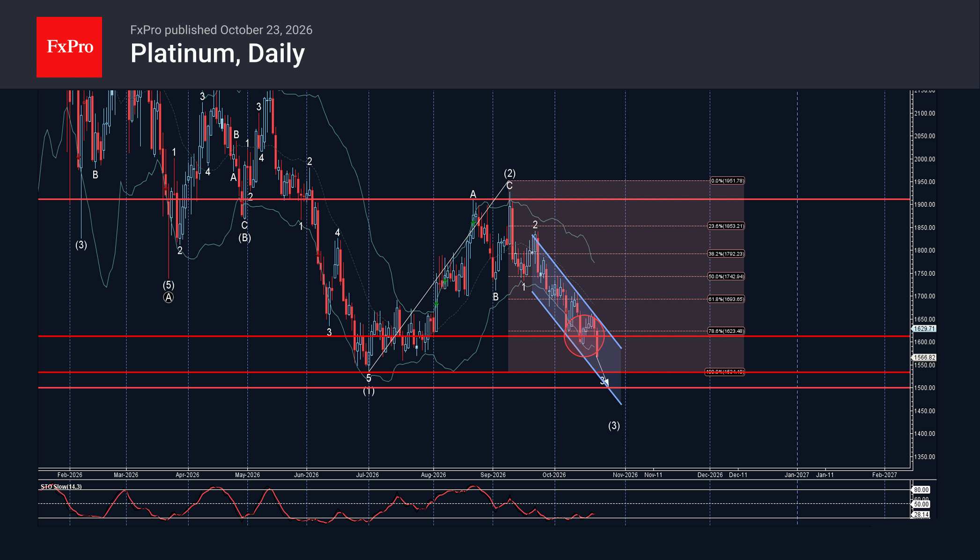The height and width of the screenshot is (560, 980).
Task: Click the 80.00 stochastic level label
Action: (921, 490)
